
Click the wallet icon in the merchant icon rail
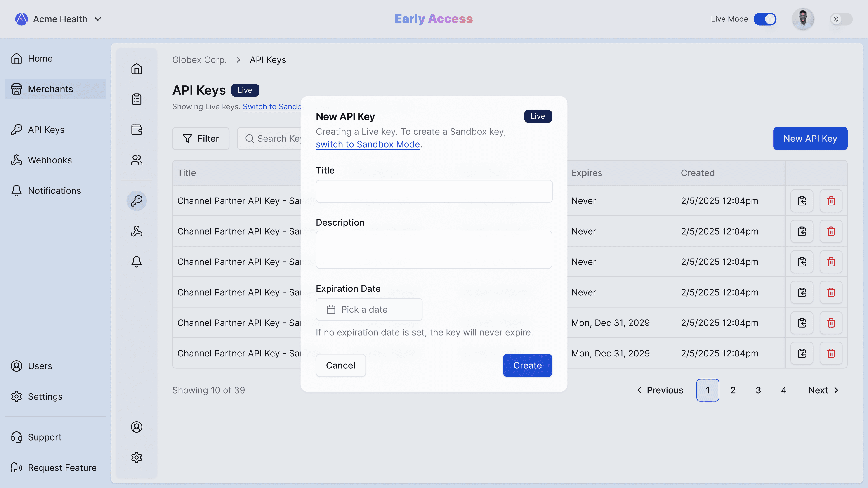coord(137,130)
